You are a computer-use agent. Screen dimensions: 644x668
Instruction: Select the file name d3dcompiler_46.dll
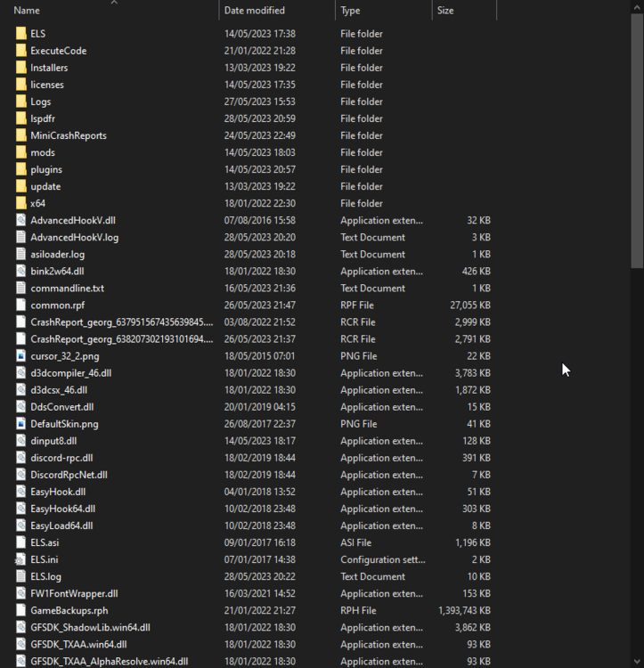(x=70, y=373)
